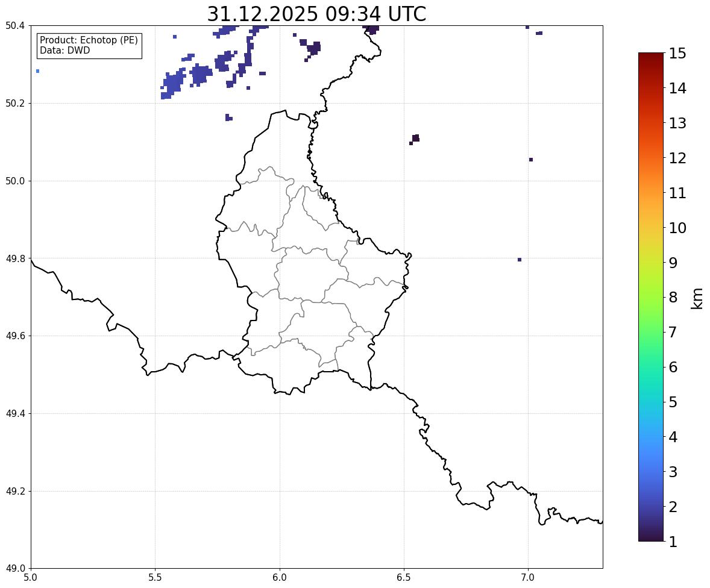
Task: Click the y-axis label '50.4'
Action: [x=15, y=26]
